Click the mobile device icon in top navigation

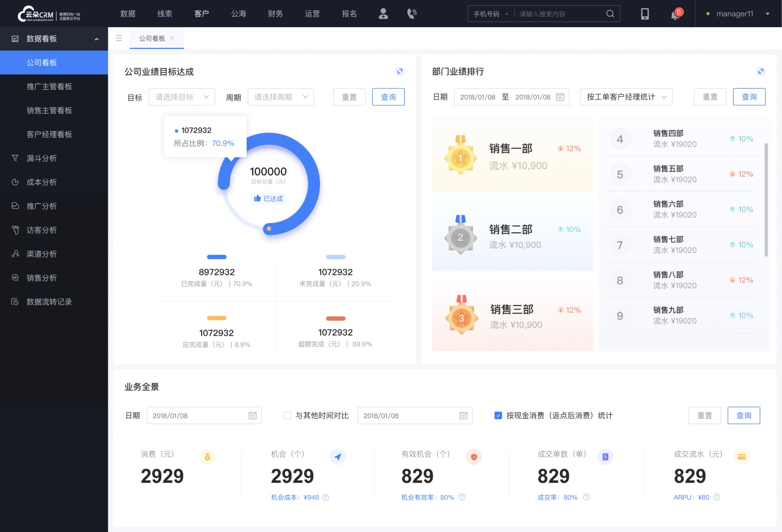[644, 13]
